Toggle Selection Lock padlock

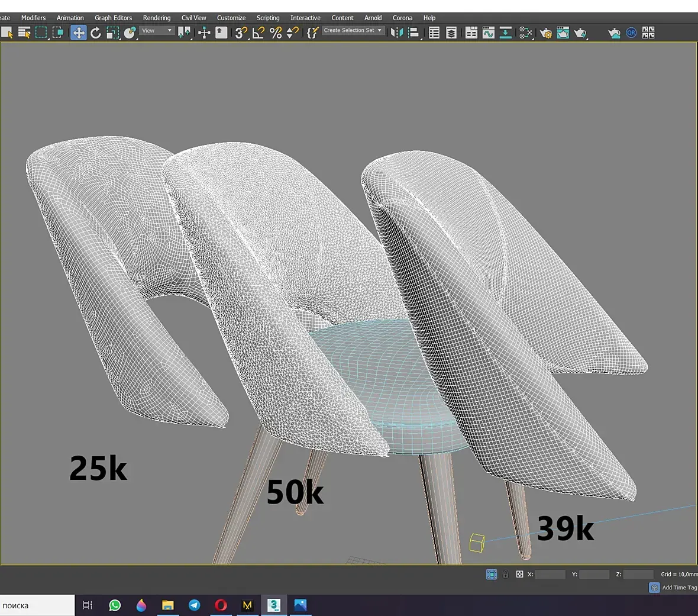click(x=506, y=574)
